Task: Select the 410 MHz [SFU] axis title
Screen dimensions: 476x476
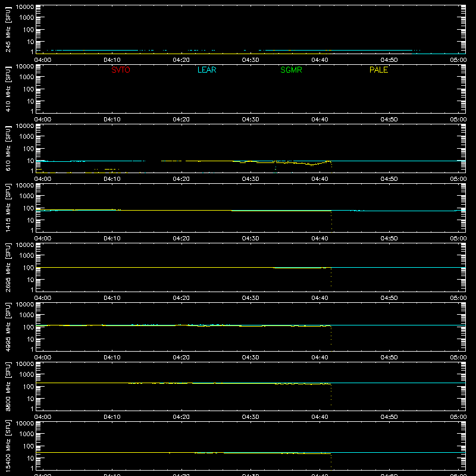Action: 8,89
